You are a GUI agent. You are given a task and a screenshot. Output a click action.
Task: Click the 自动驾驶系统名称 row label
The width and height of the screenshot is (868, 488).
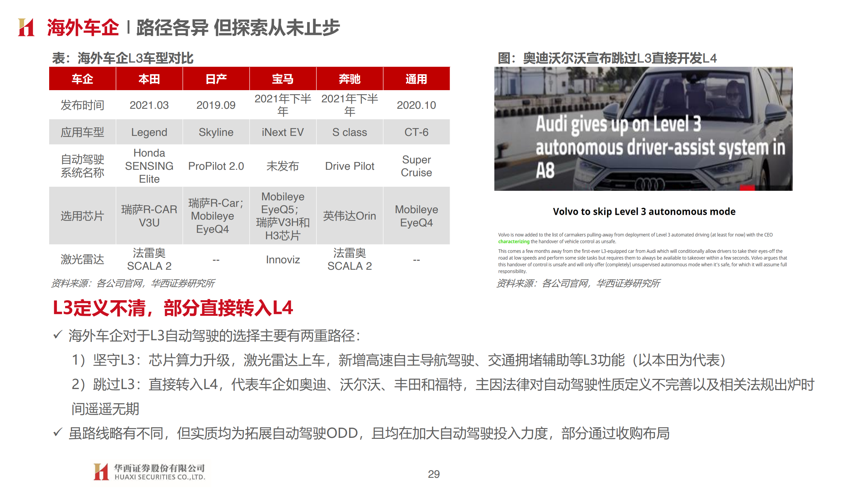coord(82,166)
